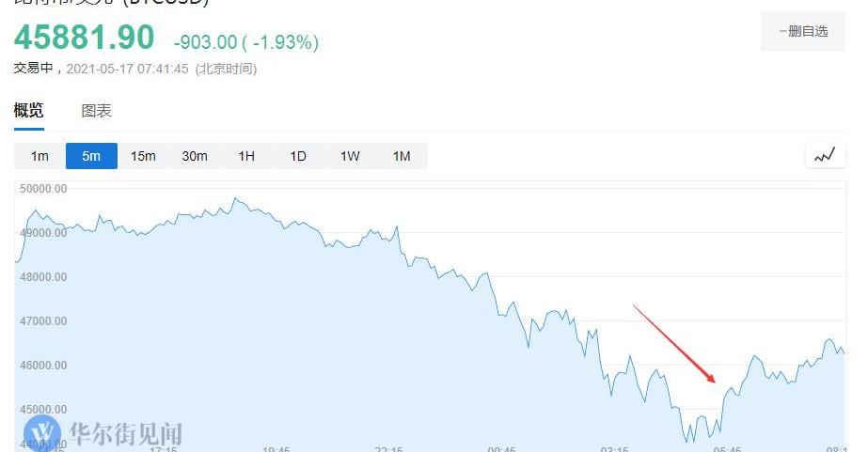Viewport: 868px width, 452px height.
Task: Pick the 1M monthly interval
Action: [x=402, y=156]
